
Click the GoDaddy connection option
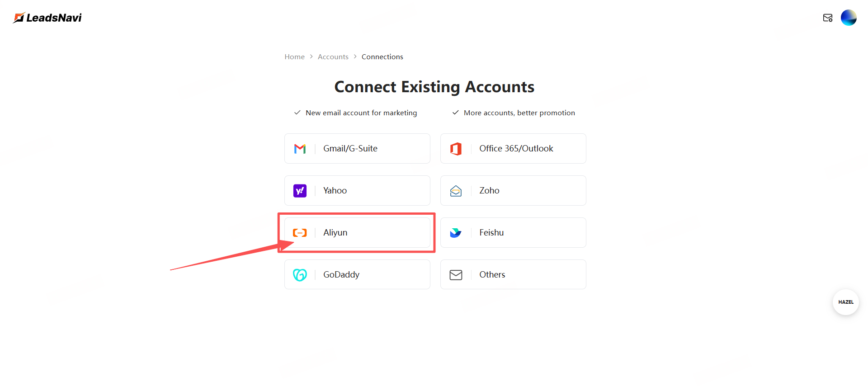point(357,275)
